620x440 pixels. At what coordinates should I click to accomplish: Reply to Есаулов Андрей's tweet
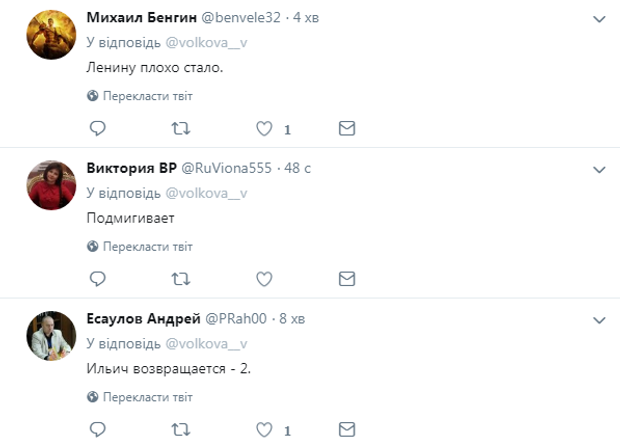(98, 429)
